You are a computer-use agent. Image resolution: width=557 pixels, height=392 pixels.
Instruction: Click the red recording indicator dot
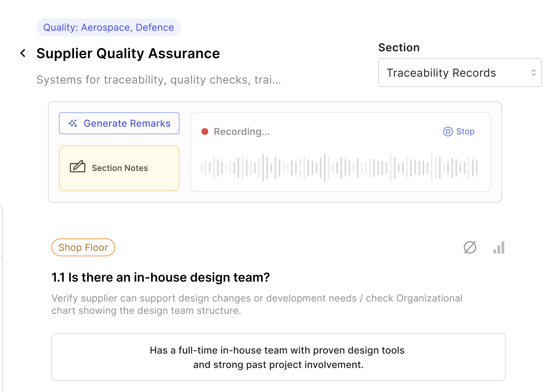tap(205, 132)
